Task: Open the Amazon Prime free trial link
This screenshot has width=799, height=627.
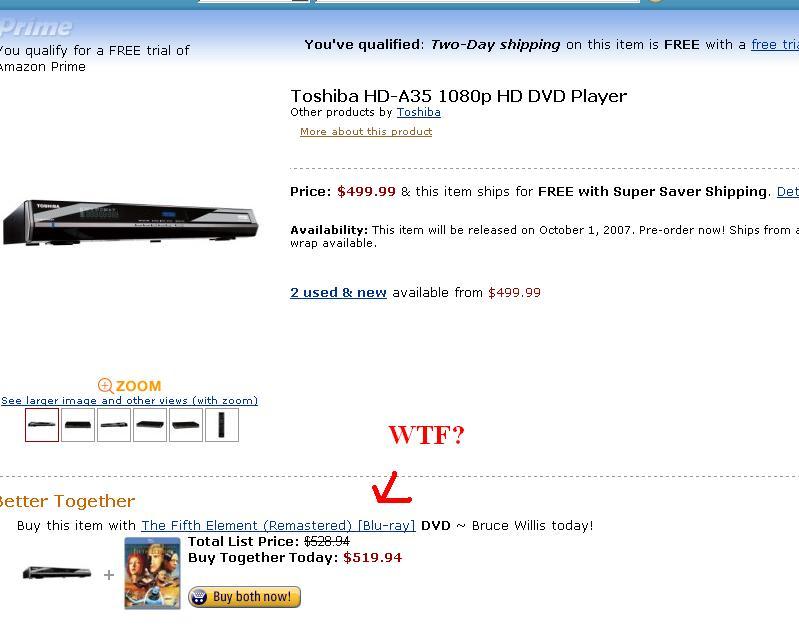Action: 775,45
